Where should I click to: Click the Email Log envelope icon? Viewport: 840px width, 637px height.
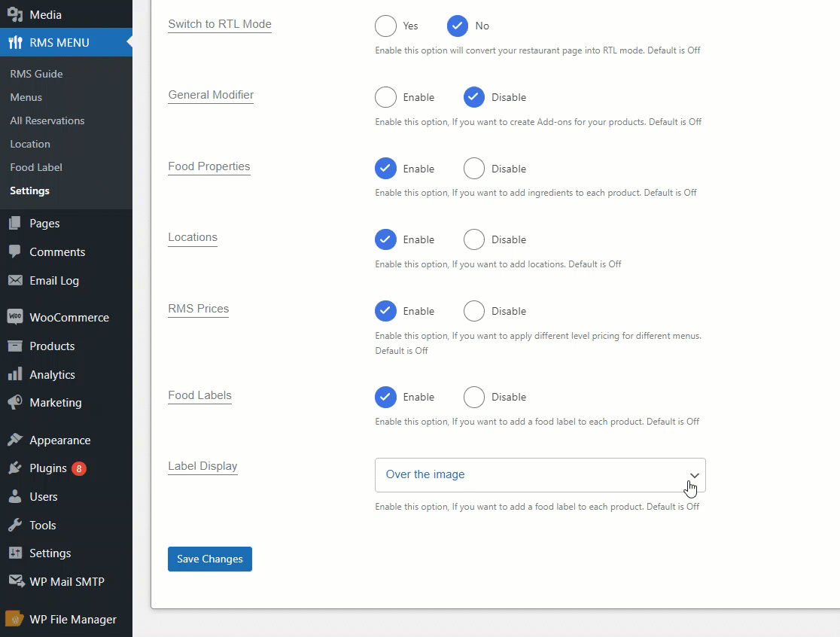(15, 280)
